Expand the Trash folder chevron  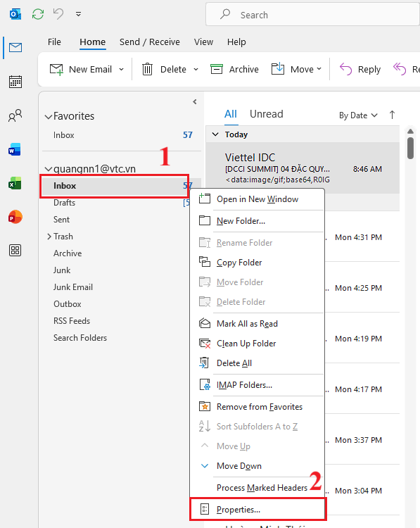click(x=49, y=237)
